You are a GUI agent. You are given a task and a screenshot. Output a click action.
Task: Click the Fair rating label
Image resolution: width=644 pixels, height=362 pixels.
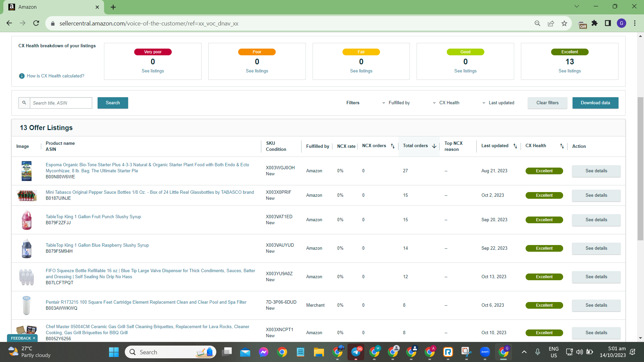tap(361, 52)
